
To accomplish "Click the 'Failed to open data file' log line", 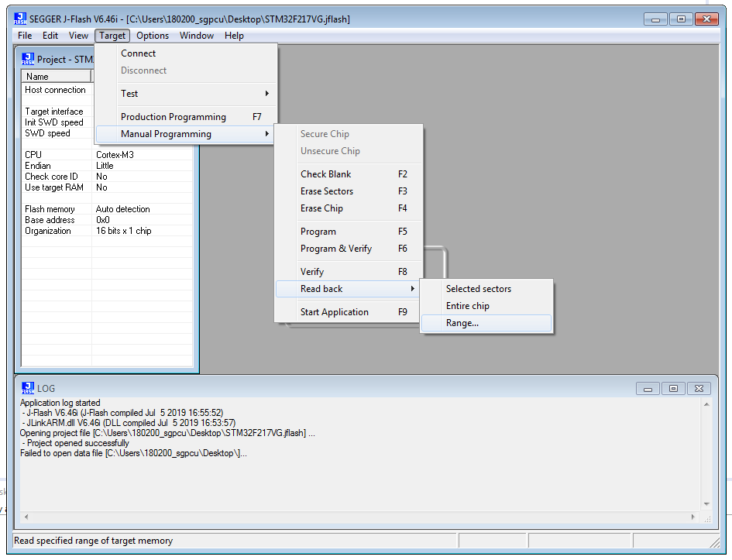I will (133, 453).
